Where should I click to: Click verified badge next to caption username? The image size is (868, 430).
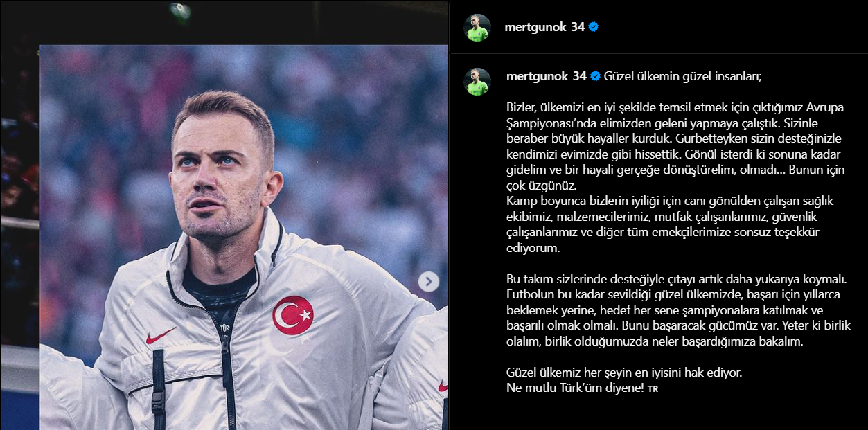click(x=595, y=76)
